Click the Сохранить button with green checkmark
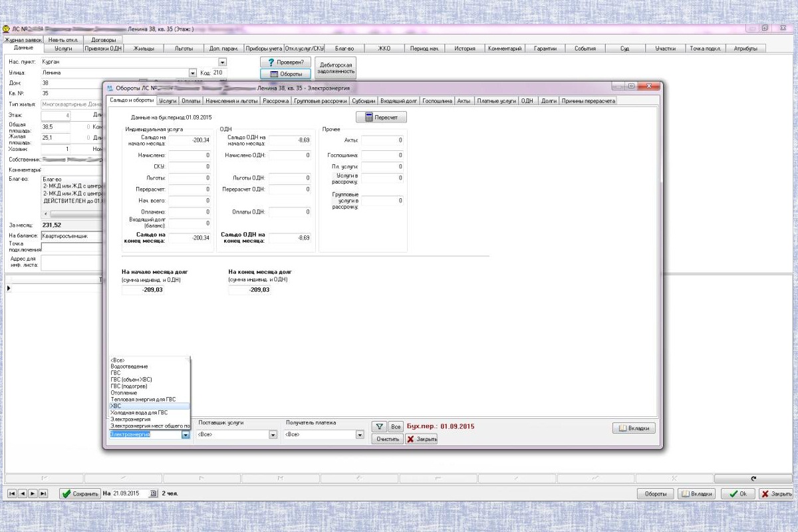The width and height of the screenshot is (798, 532). pyautogui.click(x=80, y=493)
